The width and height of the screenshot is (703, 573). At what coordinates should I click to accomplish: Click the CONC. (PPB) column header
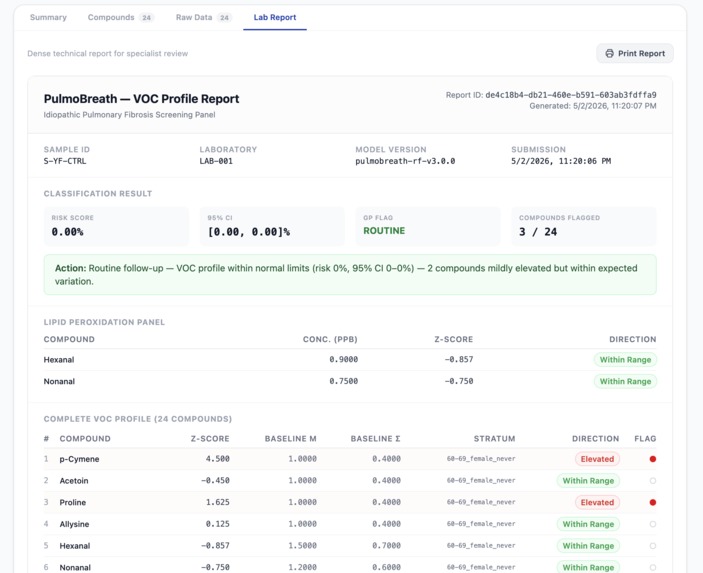330,339
